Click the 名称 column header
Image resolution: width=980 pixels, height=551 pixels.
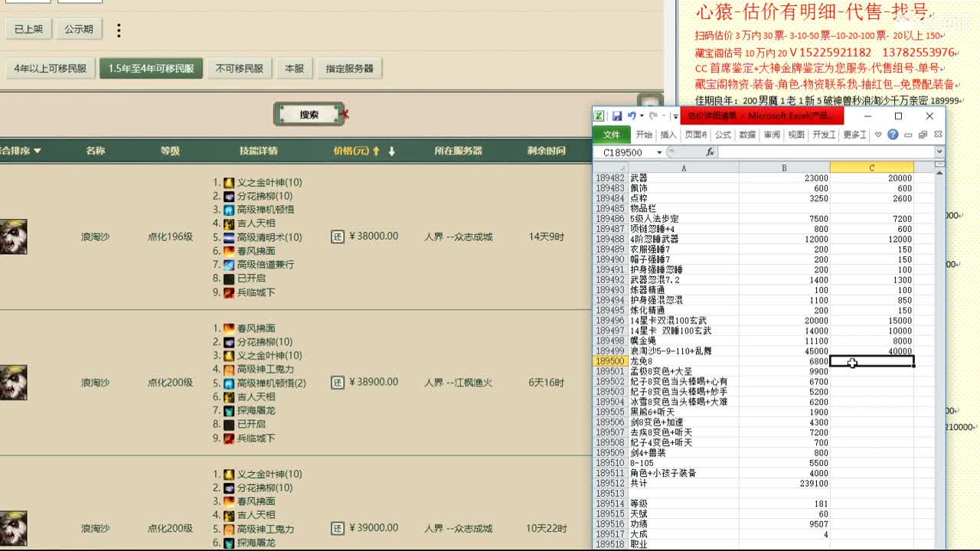tap(96, 151)
